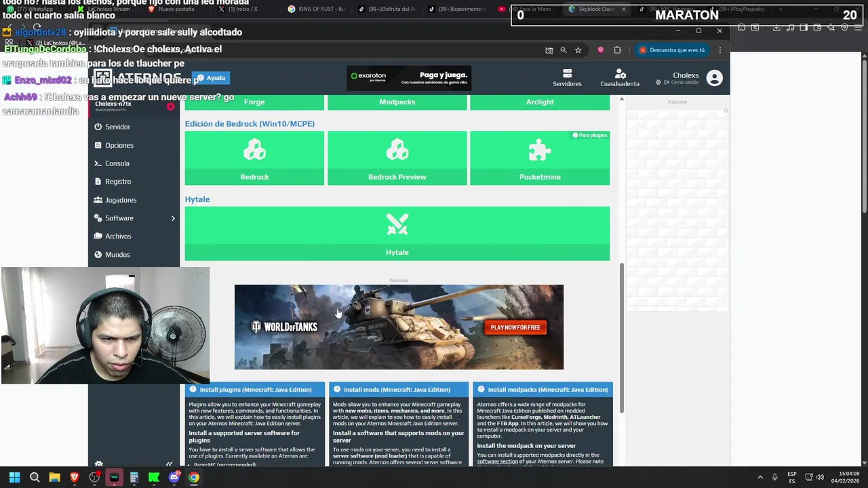This screenshot has height=488, width=868.
Task: Open Chrome three-dot menu
Action: pyautogui.click(x=720, y=50)
